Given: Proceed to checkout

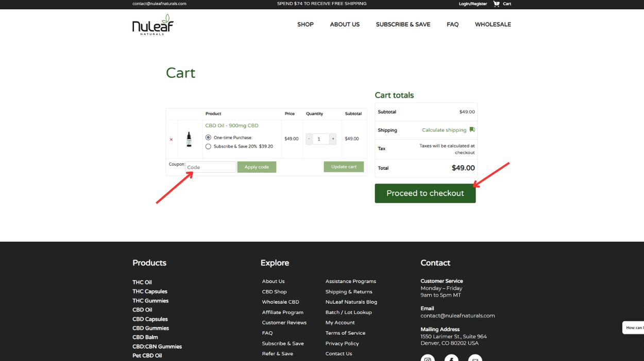Looking at the screenshot, I should pos(425,193).
